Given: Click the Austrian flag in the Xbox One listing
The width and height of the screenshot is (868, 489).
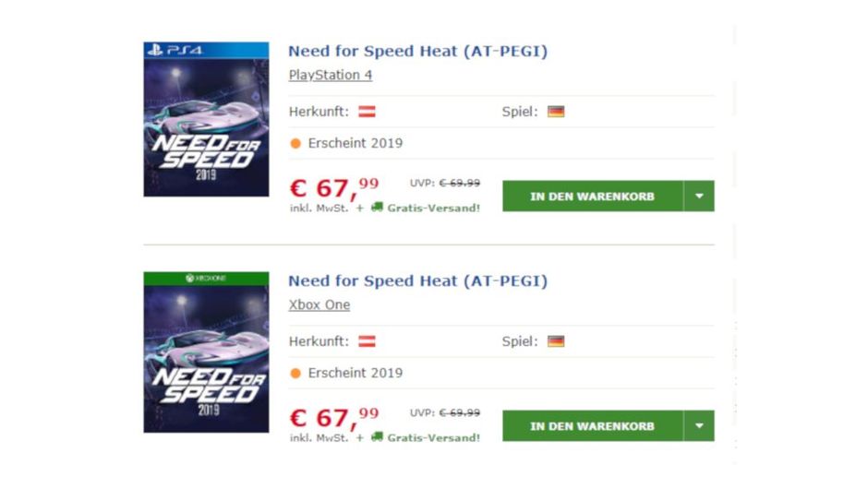Looking at the screenshot, I should (x=367, y=341).
